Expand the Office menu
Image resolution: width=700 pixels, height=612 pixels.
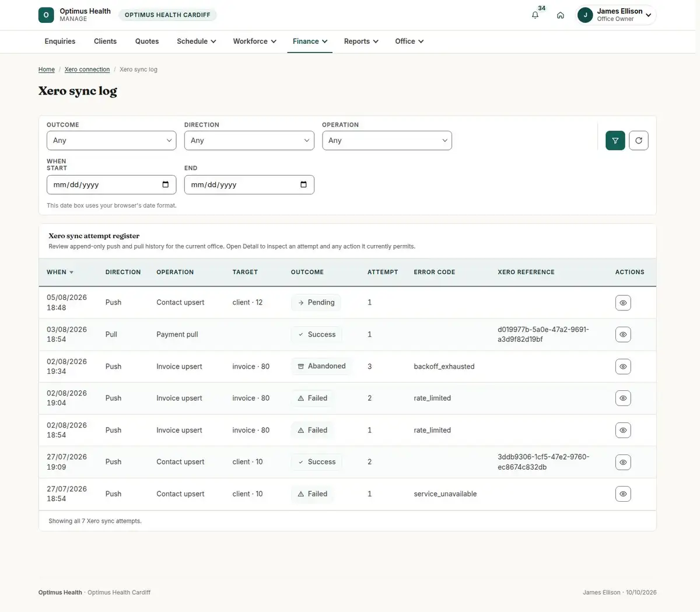409,41
